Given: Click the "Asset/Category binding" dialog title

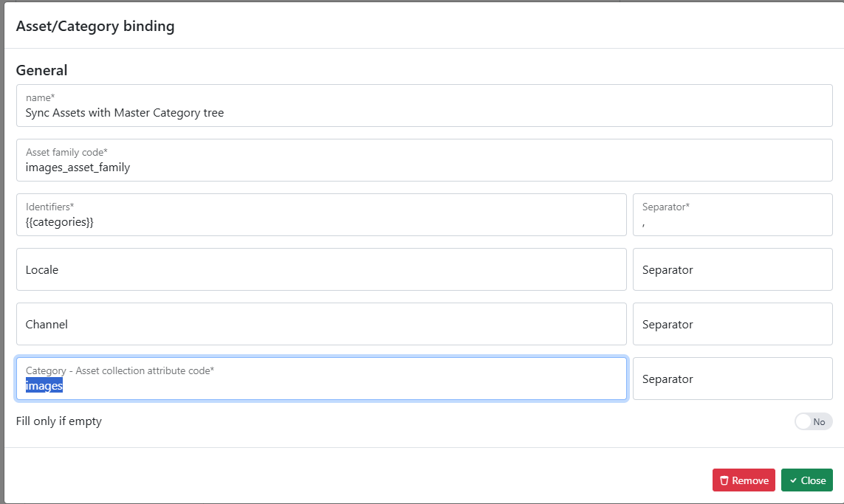Looking at the screenshot, I should click(x=95, y=27).
